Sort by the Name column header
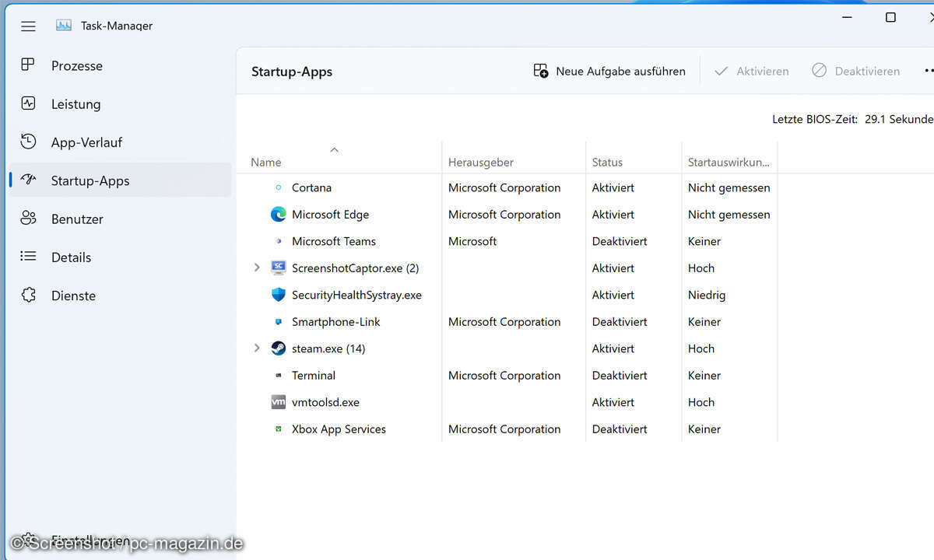 pos(266,163)
